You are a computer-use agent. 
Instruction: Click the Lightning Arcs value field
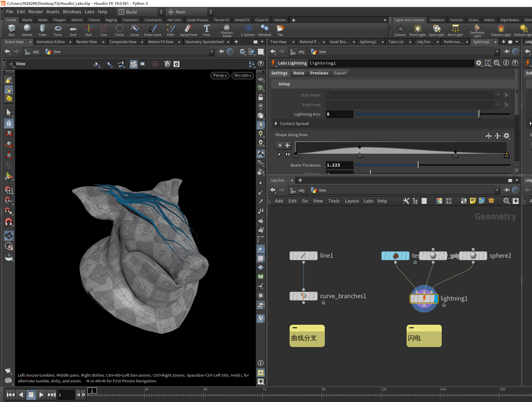(339, 114)
